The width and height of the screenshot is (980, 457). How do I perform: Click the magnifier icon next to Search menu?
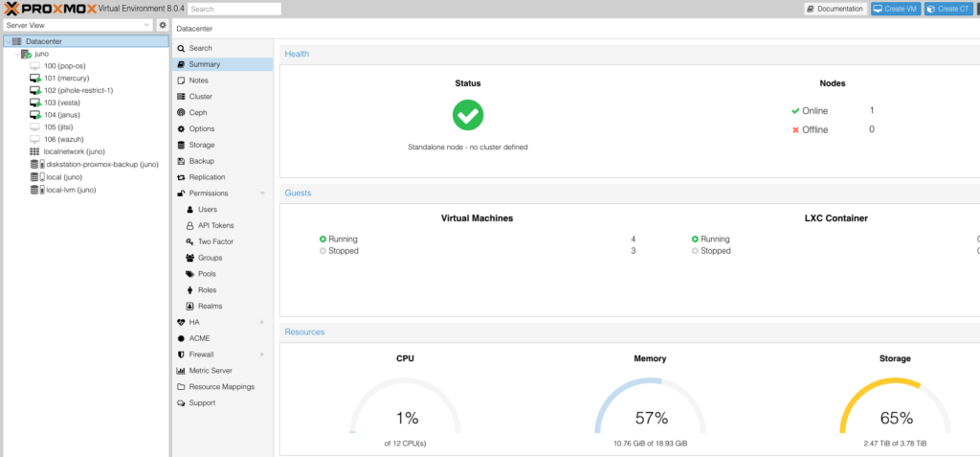(181, 48)
